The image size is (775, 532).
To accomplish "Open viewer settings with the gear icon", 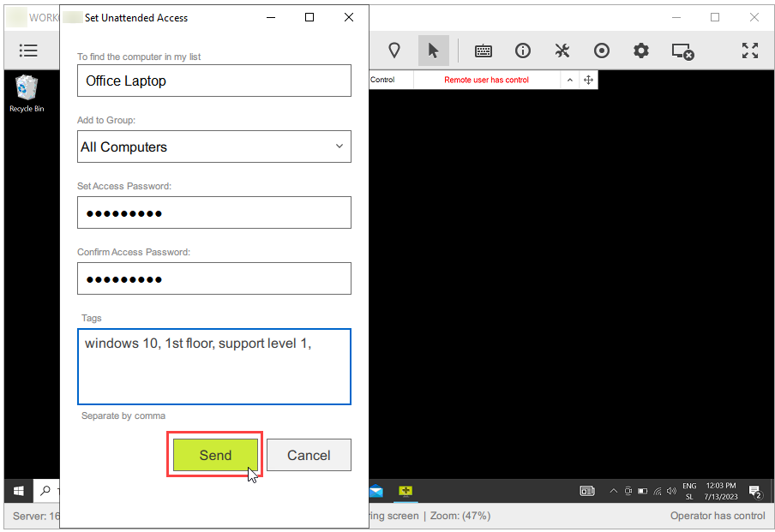I will 641,51.
